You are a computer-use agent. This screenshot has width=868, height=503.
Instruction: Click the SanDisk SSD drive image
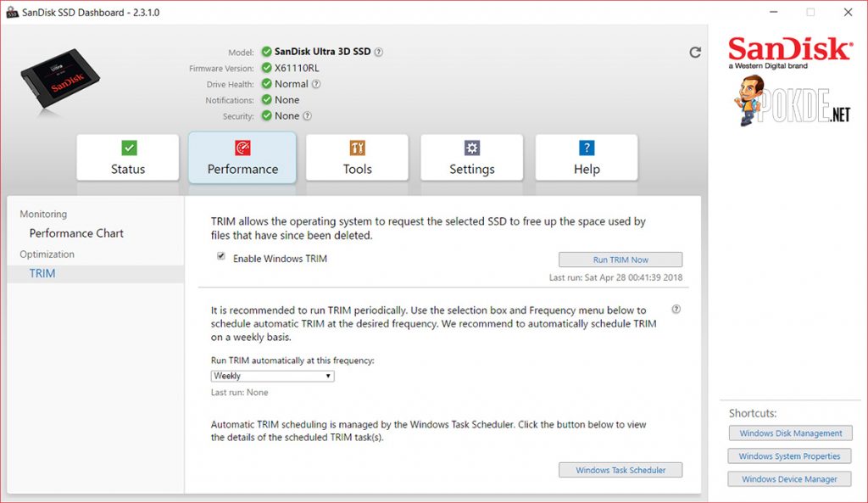(x=60, y=79)
